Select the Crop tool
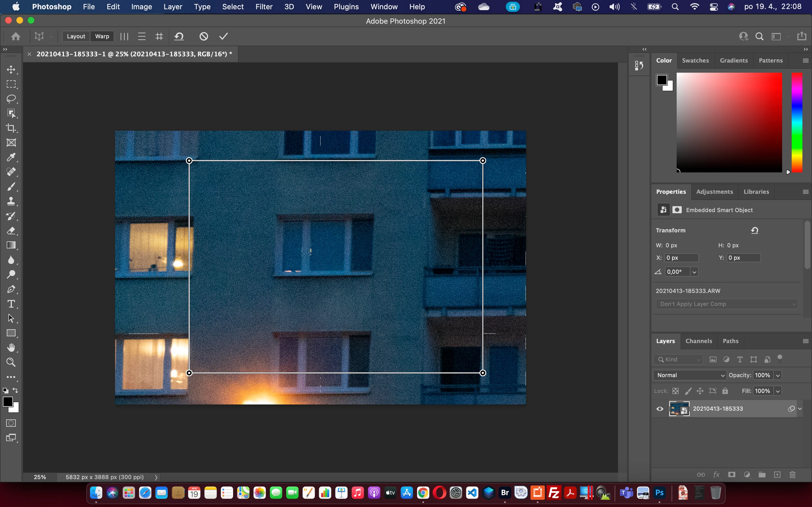 11,128
